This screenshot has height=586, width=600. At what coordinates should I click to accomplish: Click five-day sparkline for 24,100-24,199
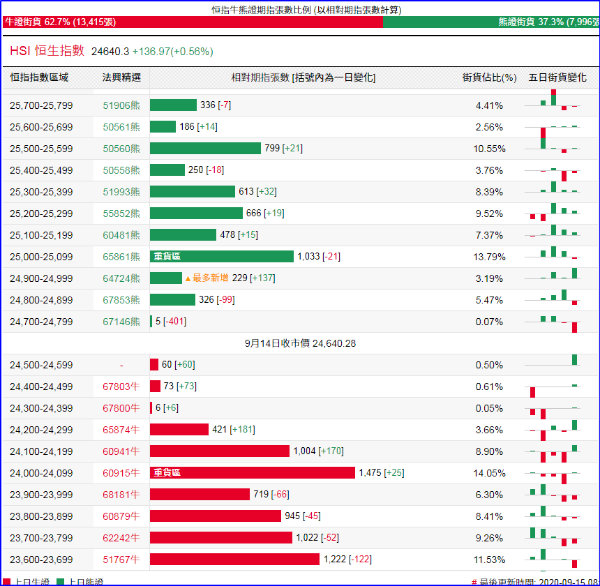pyautogui.click(x=553, y=453)
